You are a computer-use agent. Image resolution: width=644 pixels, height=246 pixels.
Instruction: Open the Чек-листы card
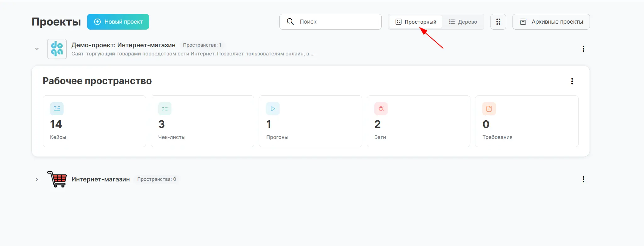202,121
